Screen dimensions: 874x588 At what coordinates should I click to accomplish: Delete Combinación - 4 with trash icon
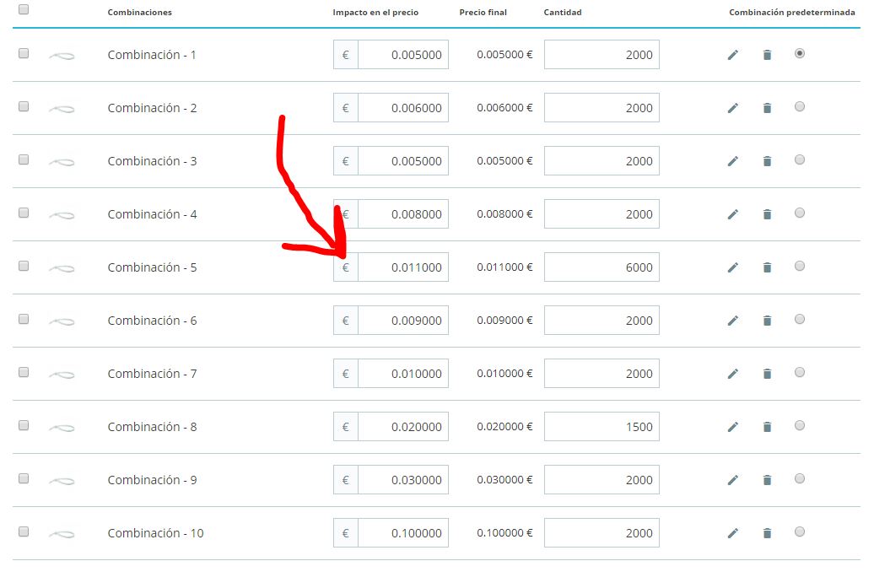767,214
